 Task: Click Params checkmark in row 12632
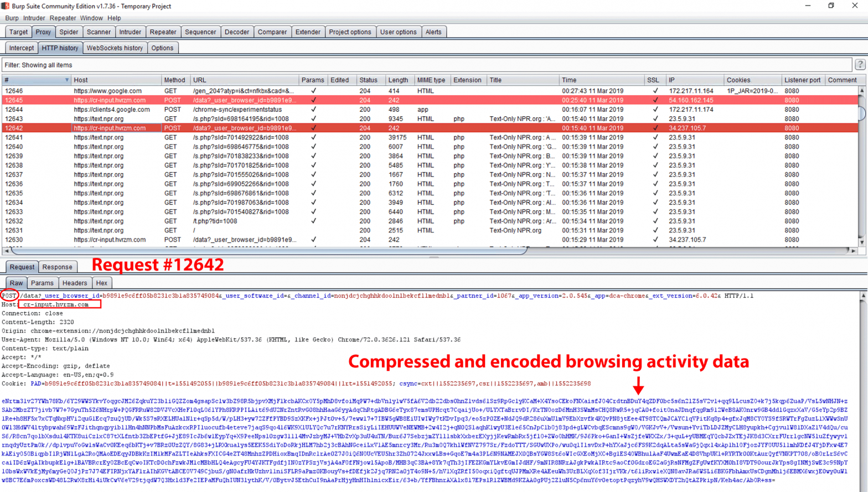tap(313, 221)
